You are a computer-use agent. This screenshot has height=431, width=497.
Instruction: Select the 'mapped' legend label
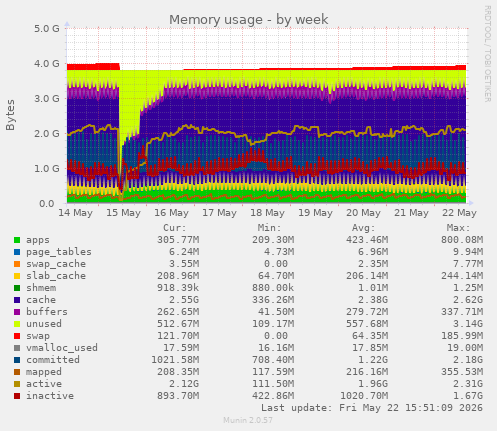44,372
